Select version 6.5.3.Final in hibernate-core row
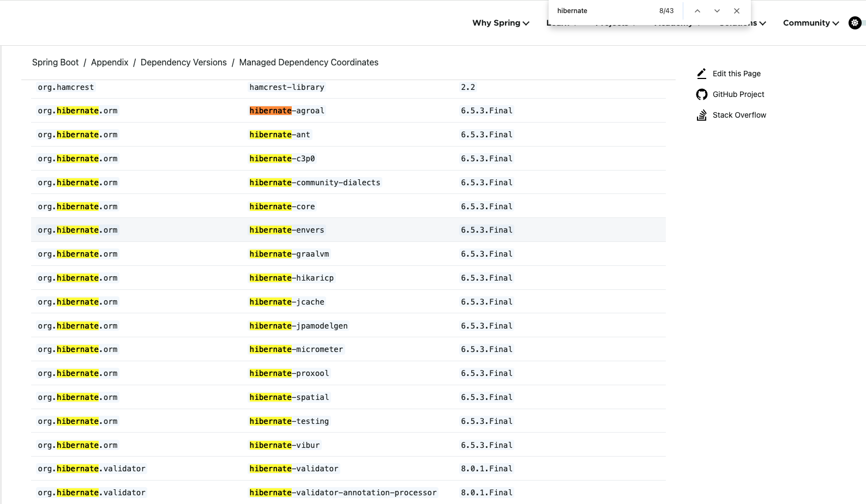Screen dimensions: 866x504 pos(486,207)
